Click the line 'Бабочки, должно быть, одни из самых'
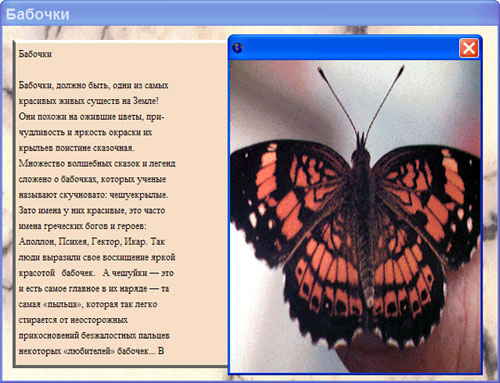The width and height of the screenshot is (500, 383). [94, 85]
